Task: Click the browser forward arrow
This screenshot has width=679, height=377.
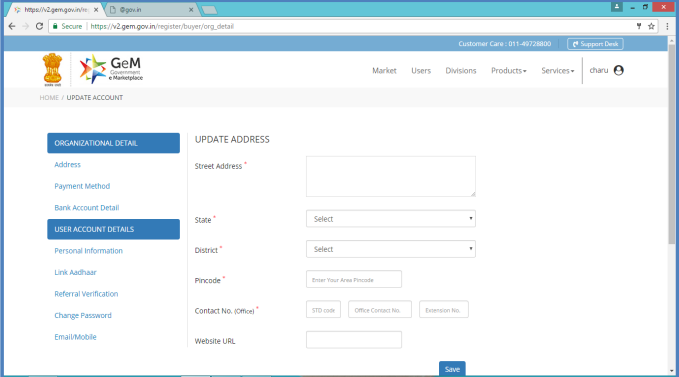Action: click(26, 26)
